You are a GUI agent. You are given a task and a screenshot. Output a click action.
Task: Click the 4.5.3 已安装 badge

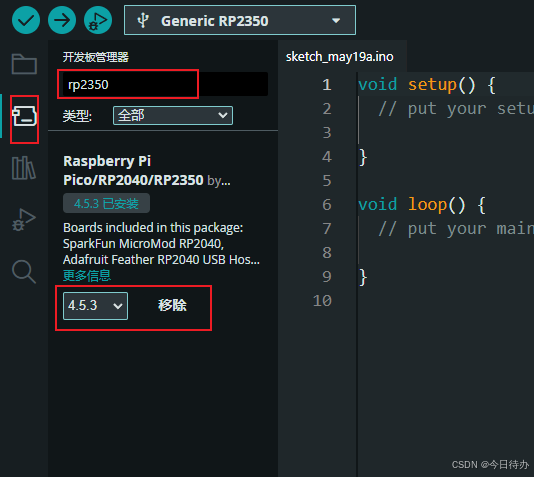click(106, 204)
